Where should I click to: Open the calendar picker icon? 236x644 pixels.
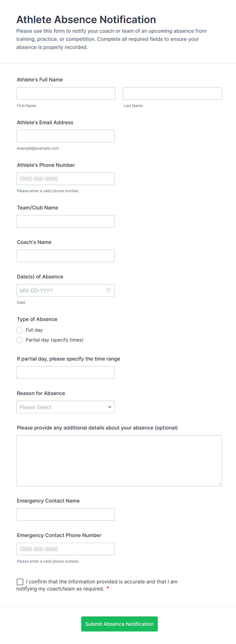(x=109, y=290)
